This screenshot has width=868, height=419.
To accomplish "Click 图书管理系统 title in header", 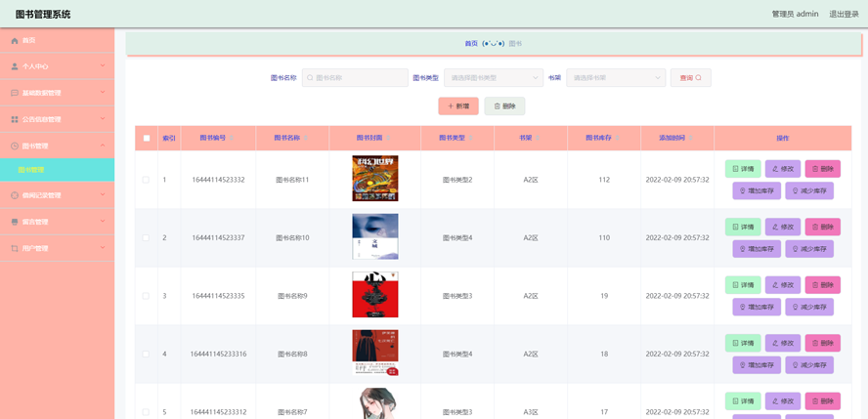I will [x=43, y=15].
